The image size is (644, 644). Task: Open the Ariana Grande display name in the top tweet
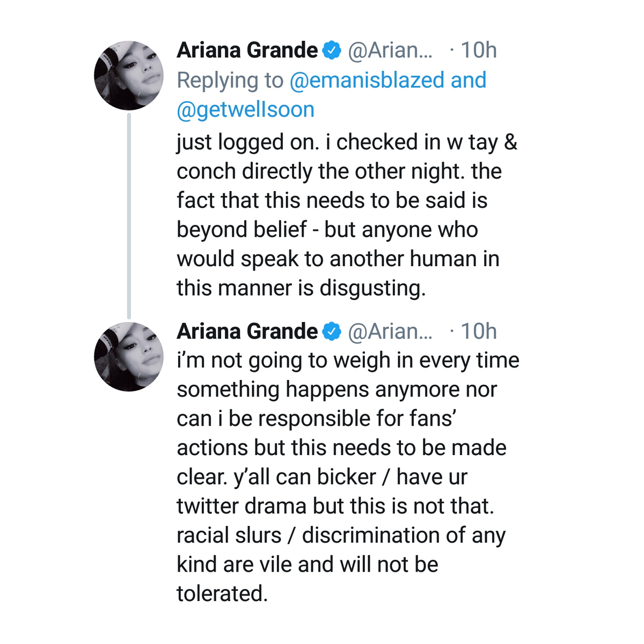click(x=247, y=50)
